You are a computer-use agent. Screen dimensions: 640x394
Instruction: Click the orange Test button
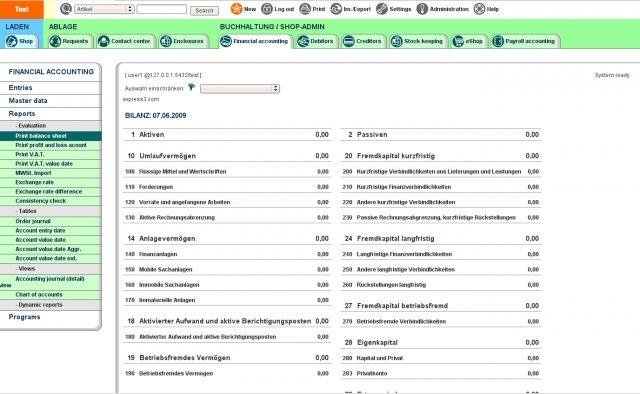pos(22,9)
